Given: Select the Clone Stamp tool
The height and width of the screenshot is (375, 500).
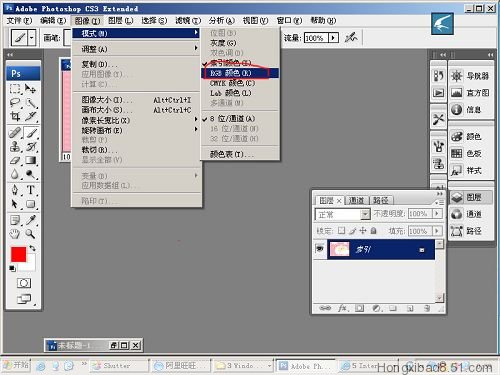Looking at the screenshot, I should coord(15,147).
